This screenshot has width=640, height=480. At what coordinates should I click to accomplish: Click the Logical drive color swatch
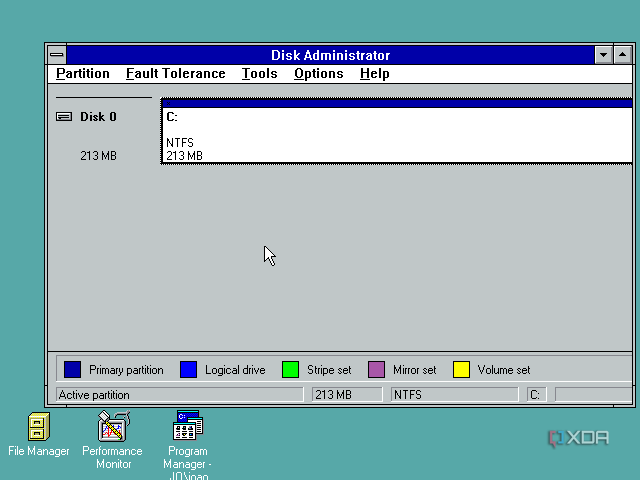pyautogui.click(x=189, y=370)
